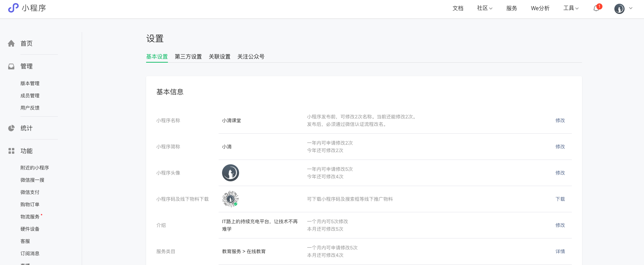Image resolution: width=644 pixels, height=265 pixels.
Task: Open 首页 in the sidebar
Action: tap(27, 44)
